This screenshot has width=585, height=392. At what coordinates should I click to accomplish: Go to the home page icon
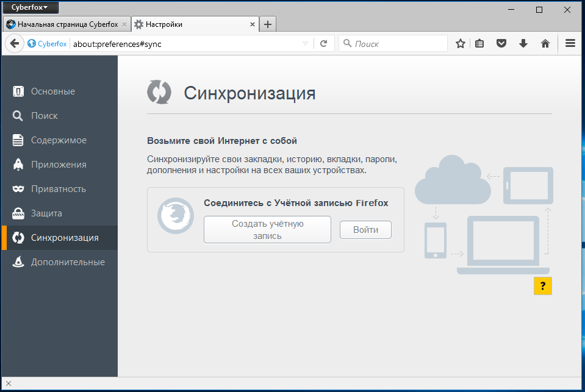click(545, 44)
